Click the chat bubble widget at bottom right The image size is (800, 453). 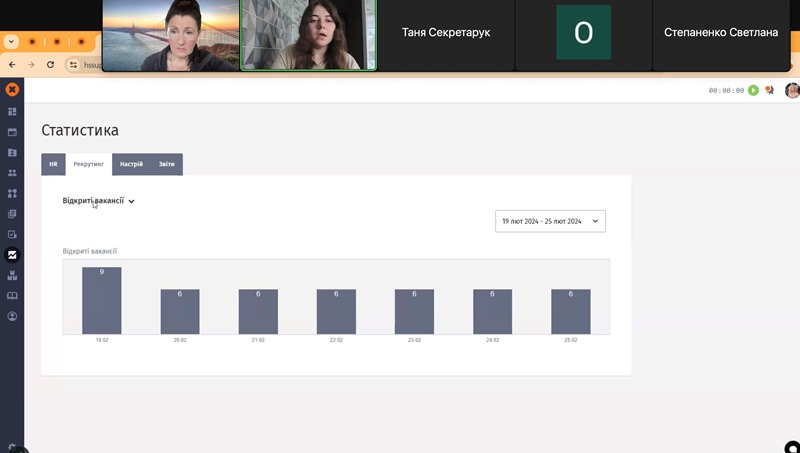[x=792, y=447]
